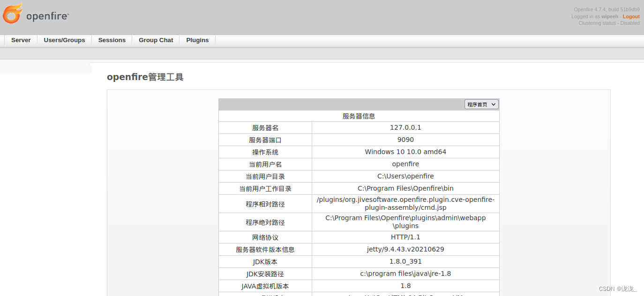
Task: Click the 服务器信息 table header
Action: click(359, 116)
